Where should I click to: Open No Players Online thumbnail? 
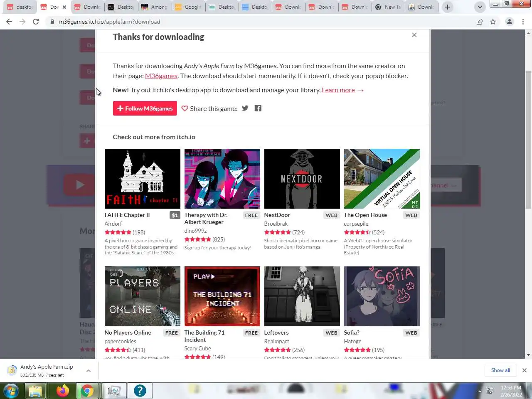click(x=143, y=296)
